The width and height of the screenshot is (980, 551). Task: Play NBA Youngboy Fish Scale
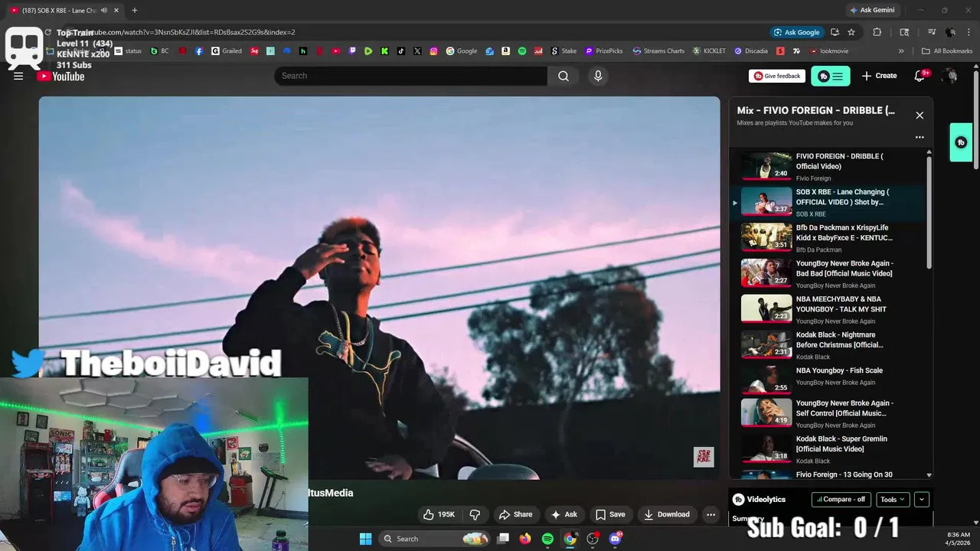tap(827, 380)
